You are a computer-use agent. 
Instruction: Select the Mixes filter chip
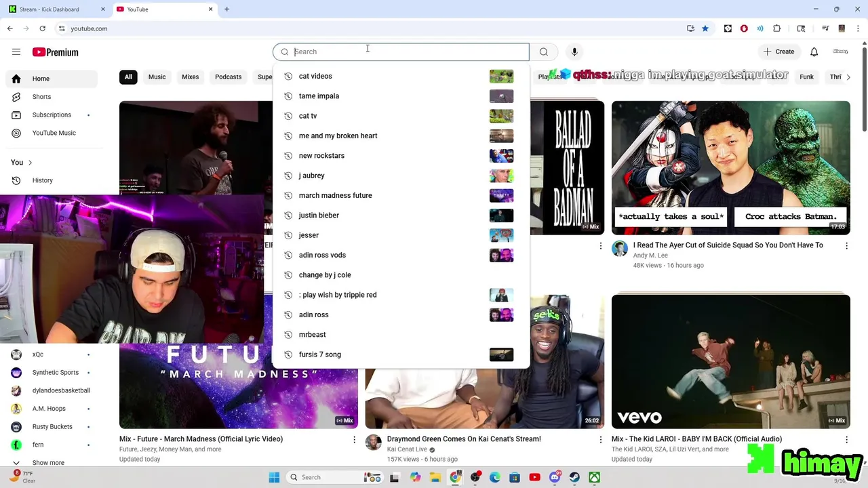(x=190, y=77)
